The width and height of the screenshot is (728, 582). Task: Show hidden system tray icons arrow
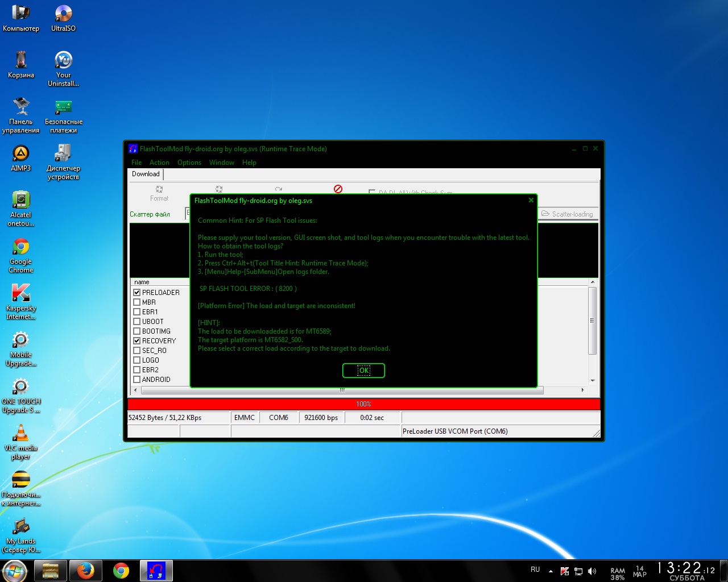tap(551, 571)
